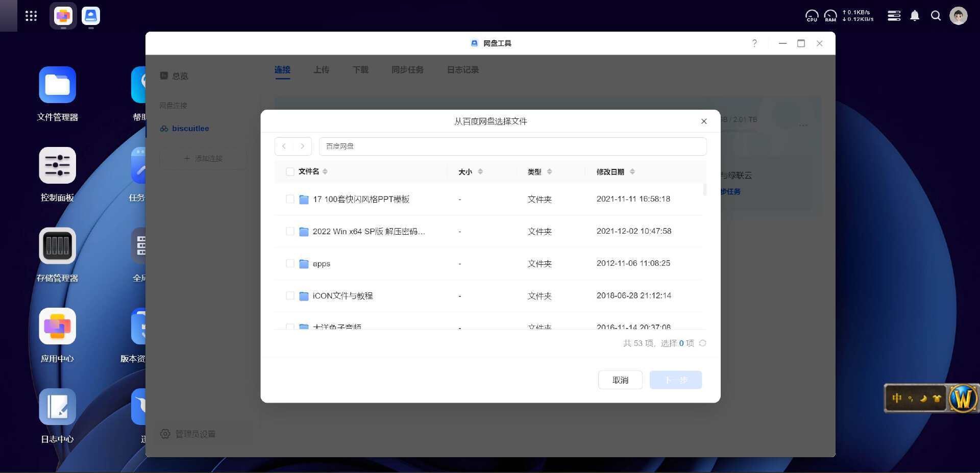Image resolution: width=980 pixels, height=473 pixels.
Task: Click the 下一步 button
Action: 676,380
